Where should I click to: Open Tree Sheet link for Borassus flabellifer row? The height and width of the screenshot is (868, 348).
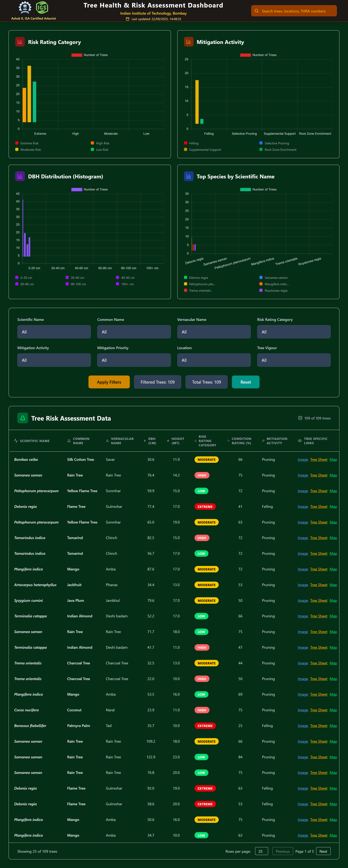click(x=319, y=726)
